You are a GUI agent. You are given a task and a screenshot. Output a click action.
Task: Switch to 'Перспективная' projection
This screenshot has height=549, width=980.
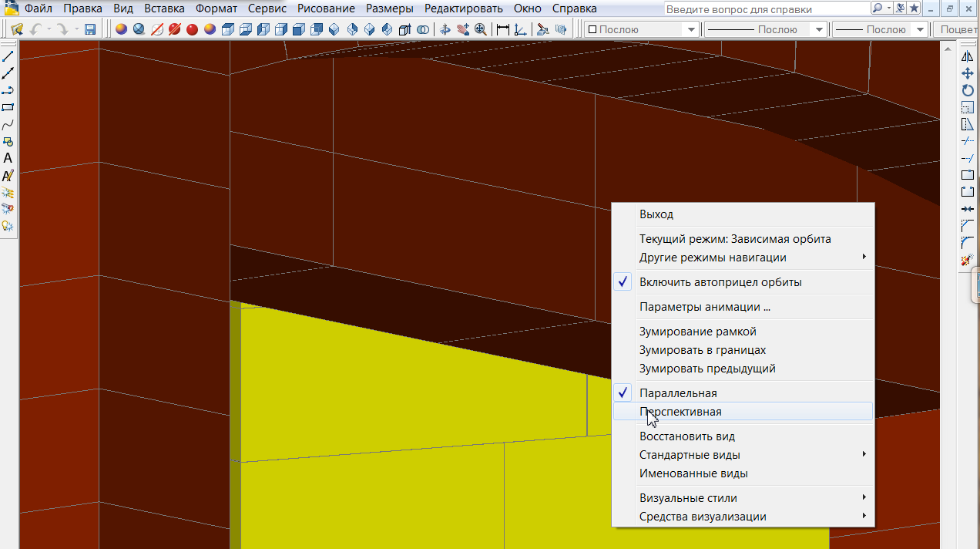(x=680, y=412)
